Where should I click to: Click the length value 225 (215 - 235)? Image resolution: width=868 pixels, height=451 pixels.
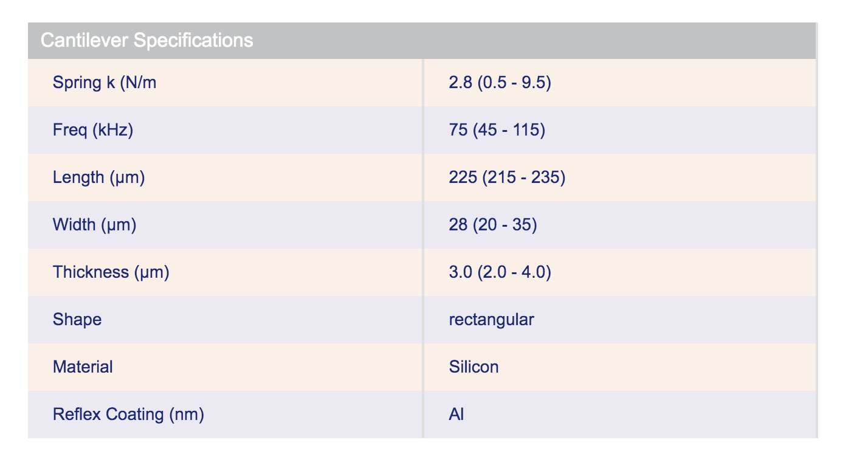[507, 177]
